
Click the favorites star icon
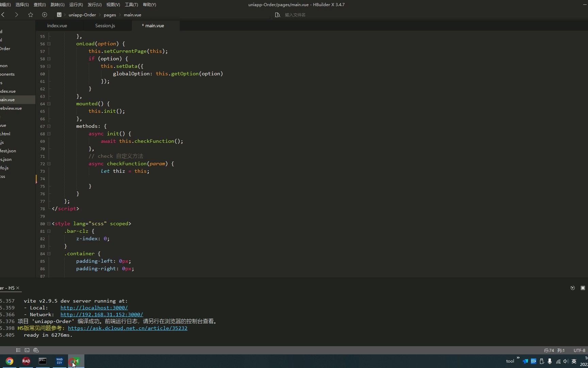pyautogui.click(x=31, y=15)
